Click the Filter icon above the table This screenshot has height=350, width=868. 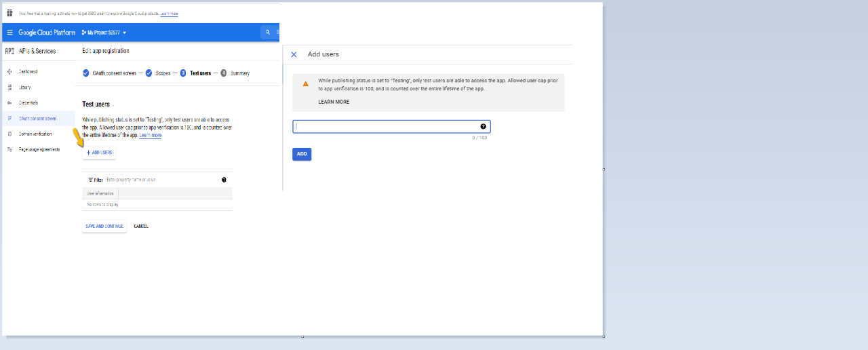coord(91,180)
